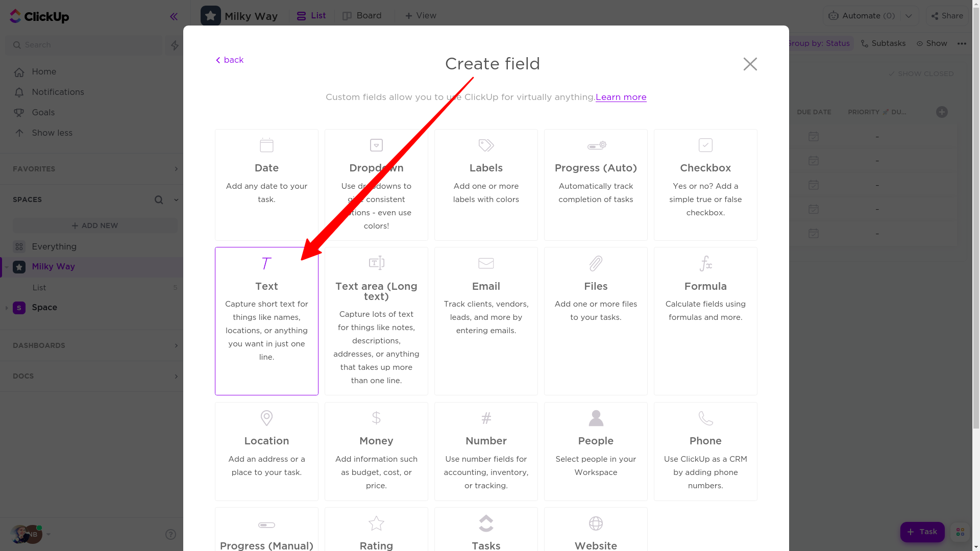Screen dimensions: 980x551
Task: Open the Learn more link
Action: pyautogui.click(x=621, y=97)
